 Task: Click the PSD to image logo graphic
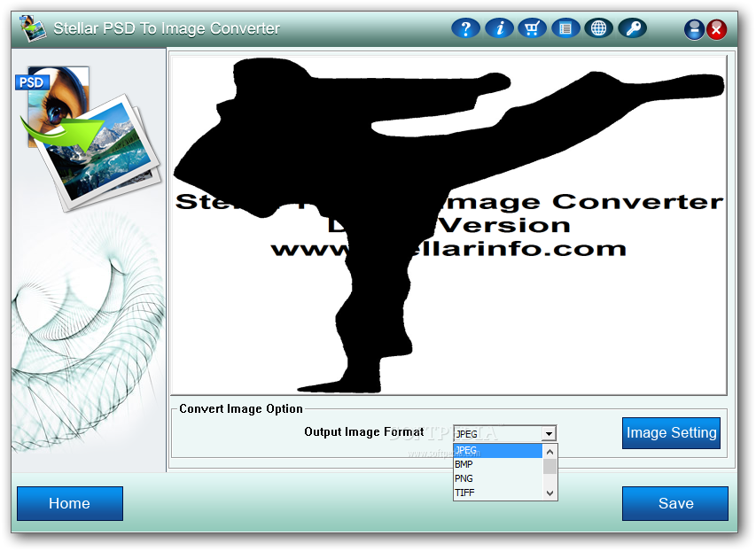coord(89,139)
